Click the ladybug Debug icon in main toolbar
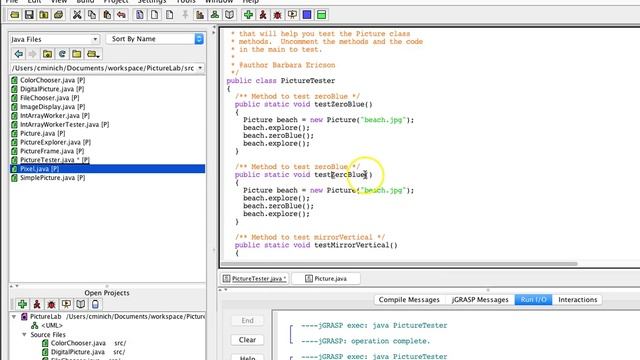Image resolution: width=640 pixels, height=360 pixels. tap(278, 15)
